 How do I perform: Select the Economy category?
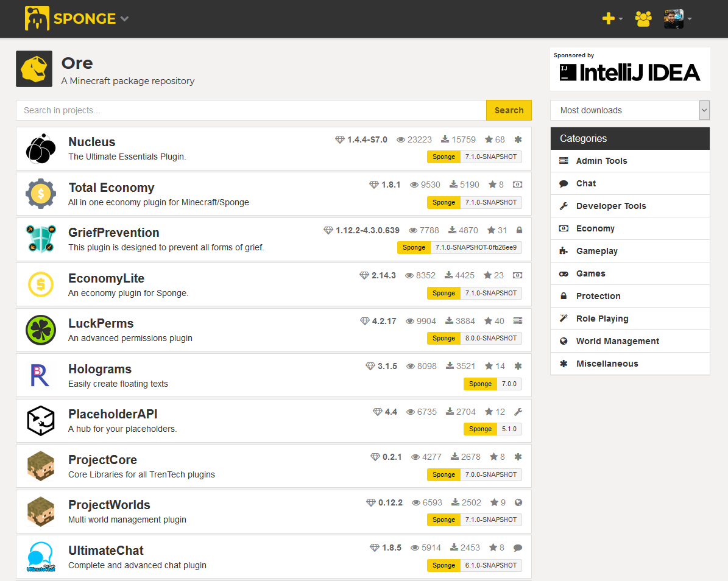[x=630, y=228]
